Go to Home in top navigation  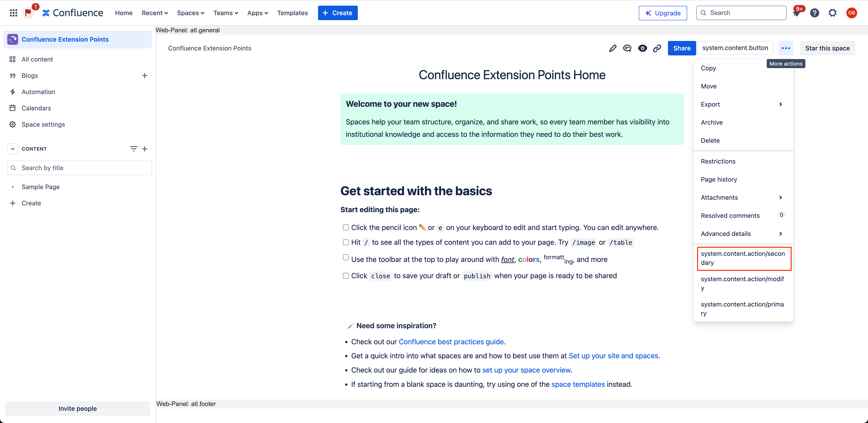[124, 13]
